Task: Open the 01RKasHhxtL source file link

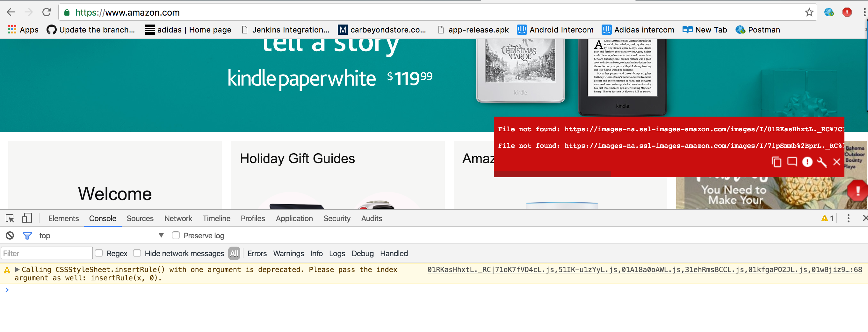Action: tap(644, 269)
